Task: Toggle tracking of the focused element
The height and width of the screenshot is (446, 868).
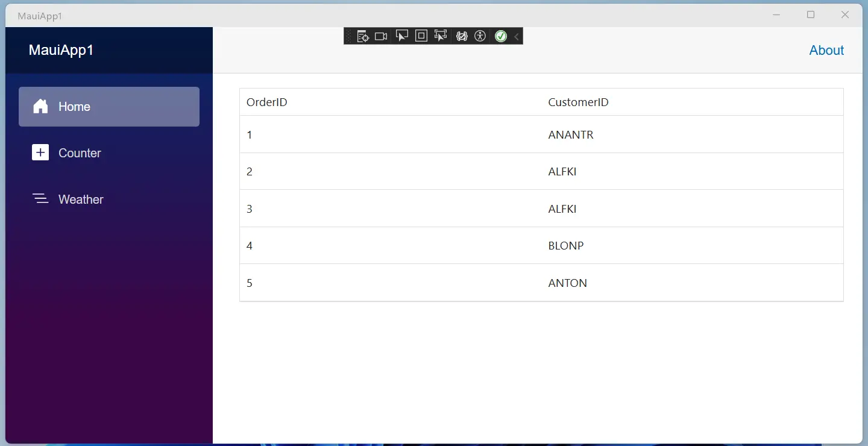Action: tap(441, 36)
